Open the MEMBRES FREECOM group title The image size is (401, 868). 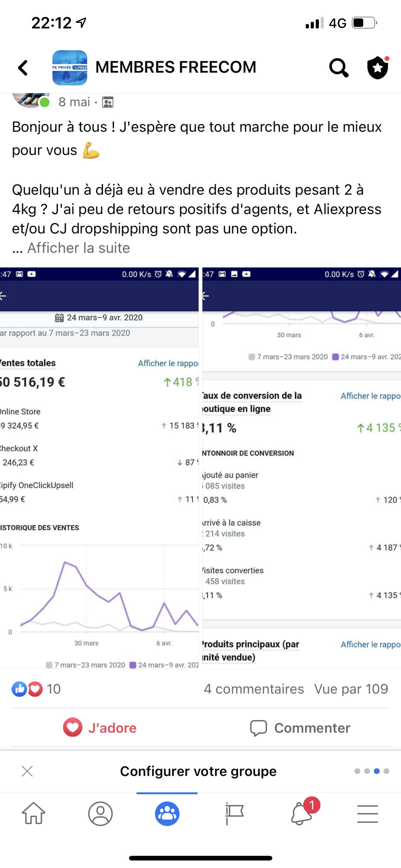click(x=176, y=67)
